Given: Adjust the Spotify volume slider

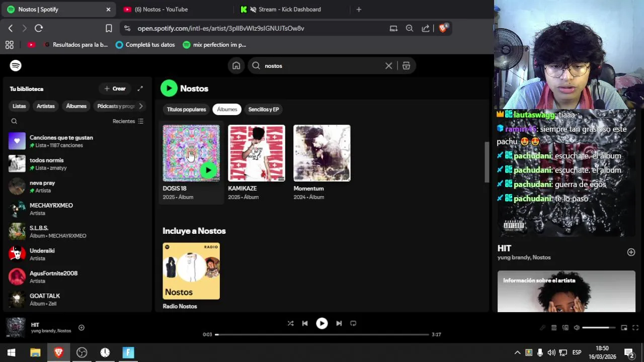Looking at the screenshot, I should (599, 328).
